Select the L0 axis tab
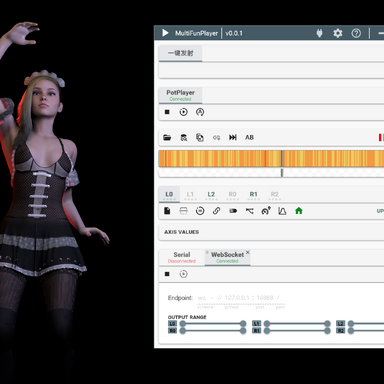 tap(169, 195)
